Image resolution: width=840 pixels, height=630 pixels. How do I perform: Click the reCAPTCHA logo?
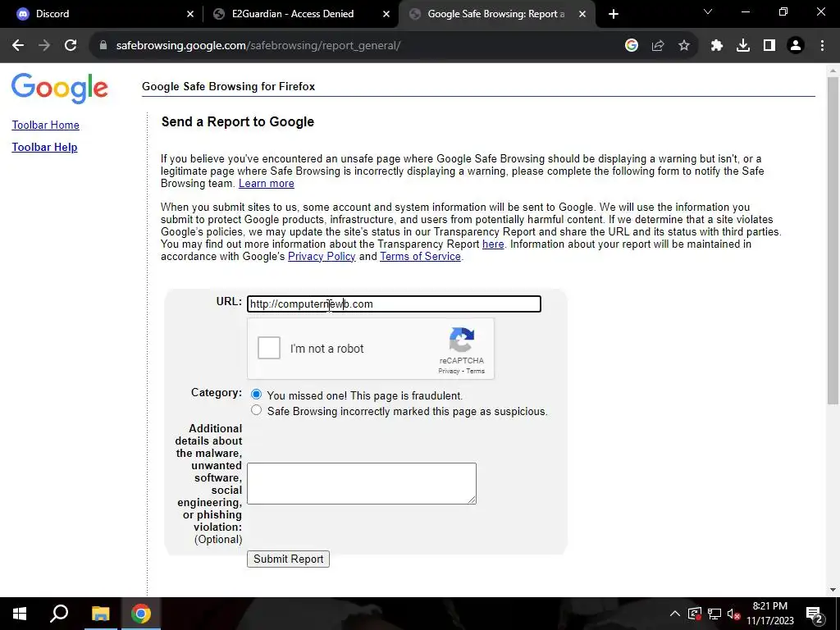[462, 340]
